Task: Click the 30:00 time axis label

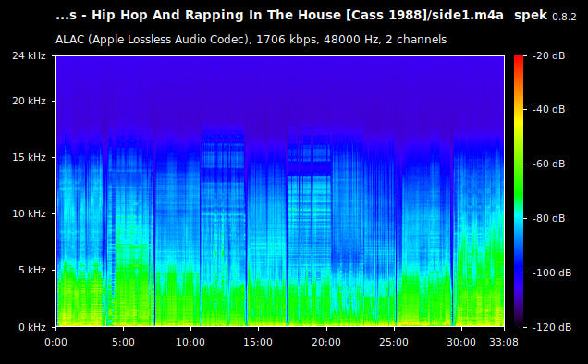Action: click(x=461, y=342)
